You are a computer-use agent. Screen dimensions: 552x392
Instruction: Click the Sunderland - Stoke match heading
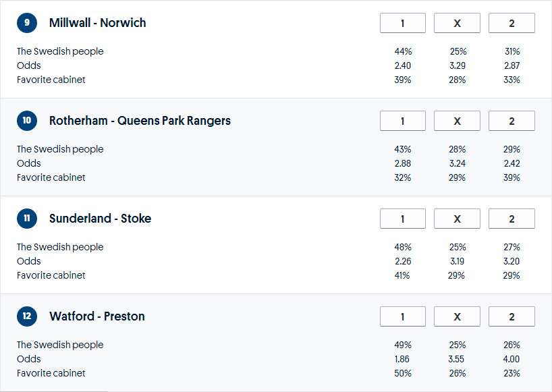pos(100,219)
